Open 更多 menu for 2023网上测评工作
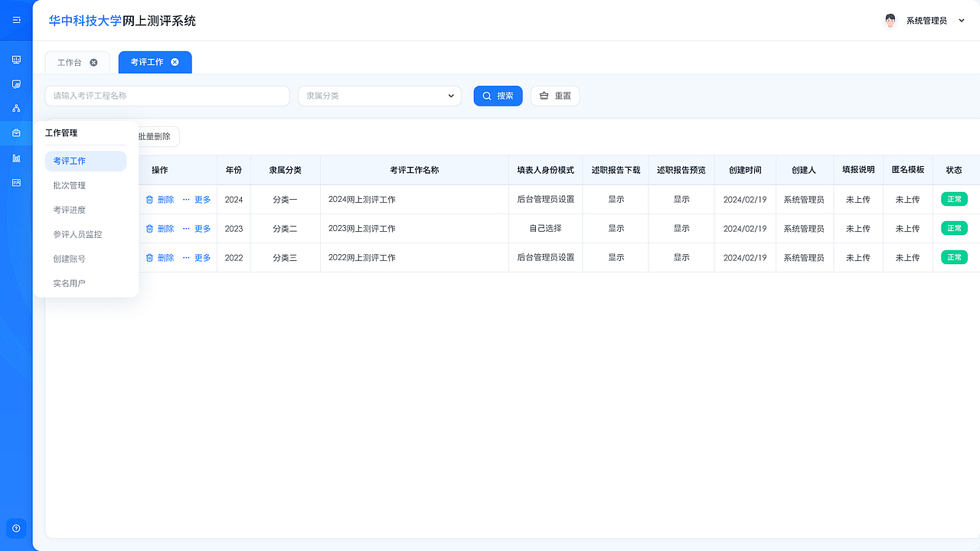Viewport: 980px width, 551px height. [x=197, y=229]
